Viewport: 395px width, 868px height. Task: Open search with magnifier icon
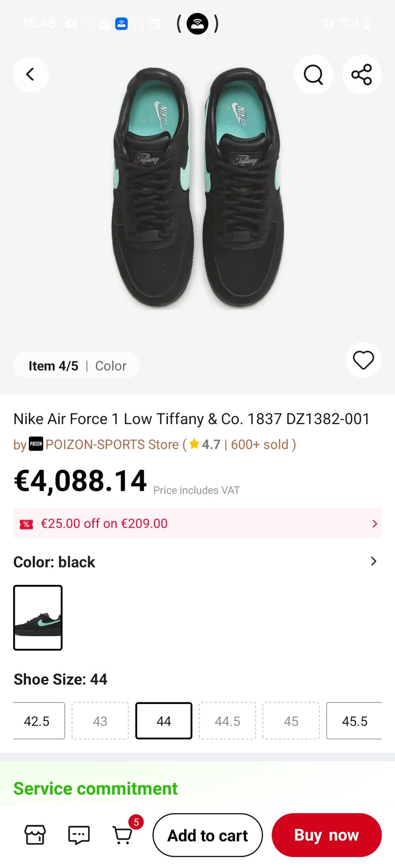pyautogui.click(x=313, y=74)
